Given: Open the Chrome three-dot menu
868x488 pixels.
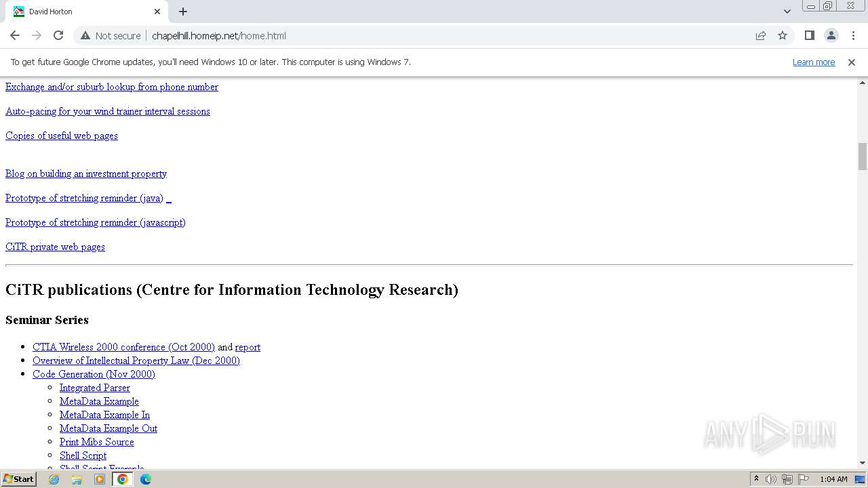Looking at the screenshot, I should click(x=853, y=35).
